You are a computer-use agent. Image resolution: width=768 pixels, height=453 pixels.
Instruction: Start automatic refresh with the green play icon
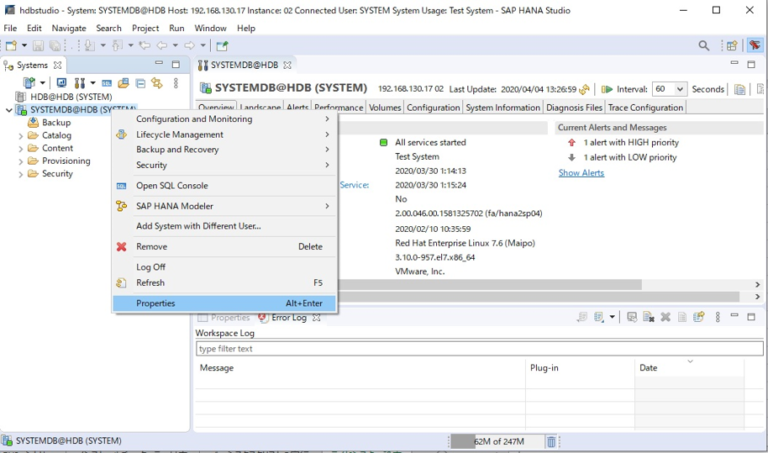click(x=607, y=89)
